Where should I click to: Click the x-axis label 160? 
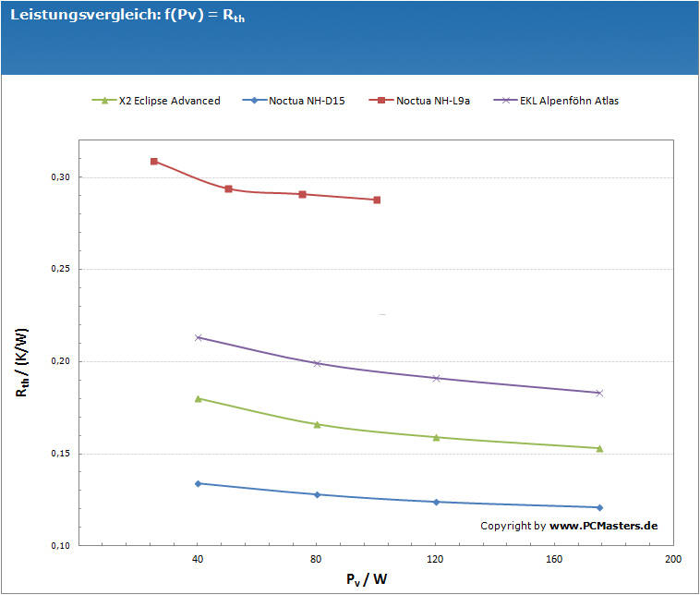[x=554, y=559]
